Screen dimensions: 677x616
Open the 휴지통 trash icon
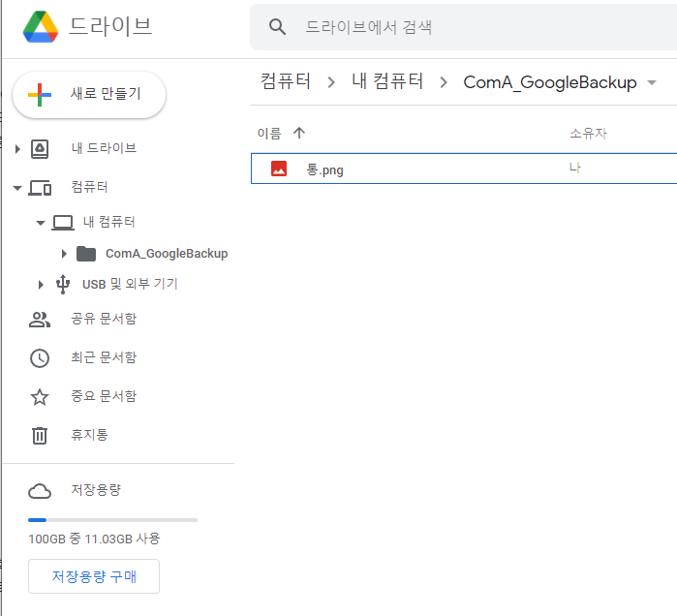click(x=40, y=435)
